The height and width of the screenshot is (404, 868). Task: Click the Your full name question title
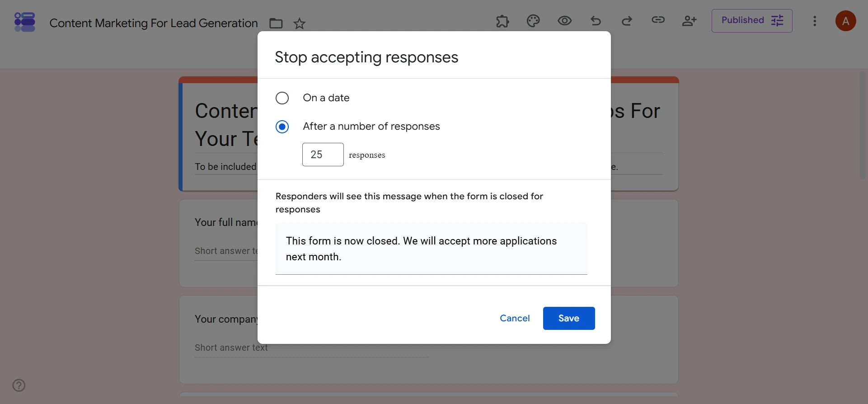226,222
